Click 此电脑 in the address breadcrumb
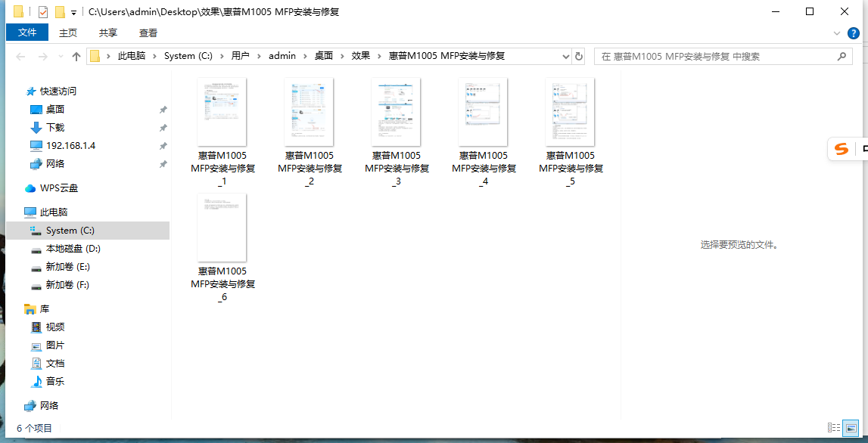This screenshot has width=868, height=443. click(132, 56)
